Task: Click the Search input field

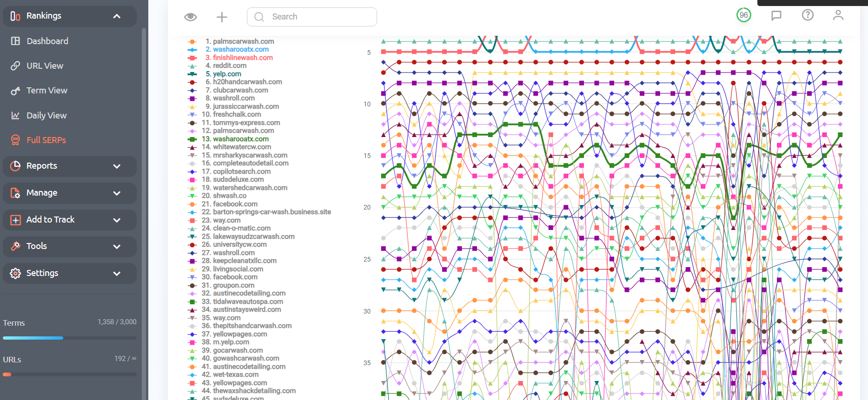Action: coord(312,17)
